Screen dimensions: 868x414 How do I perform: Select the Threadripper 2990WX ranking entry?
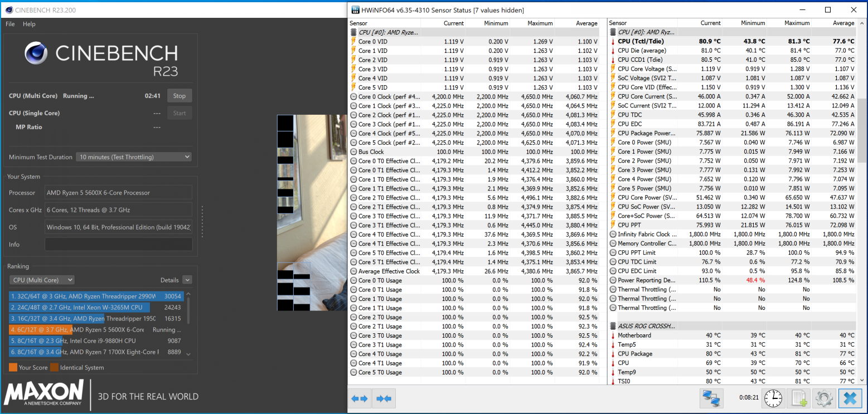pos(96,296)
